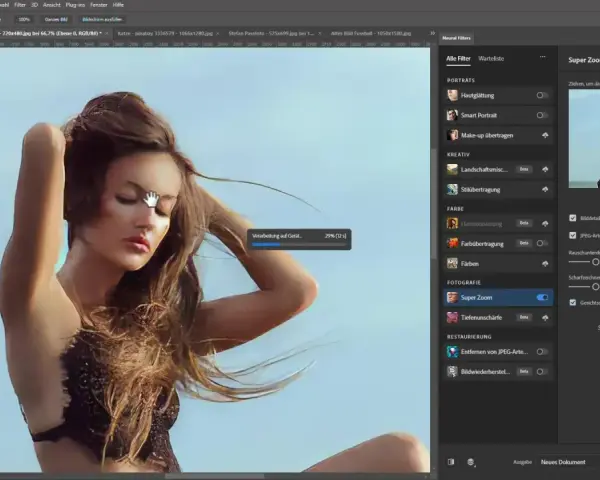Image resolution: width=600 pixels, height=480 pixels.
Task: Click the Entfernen von JPEG-Artefakten thumbnail icon
Action: [x=452, y=351]
